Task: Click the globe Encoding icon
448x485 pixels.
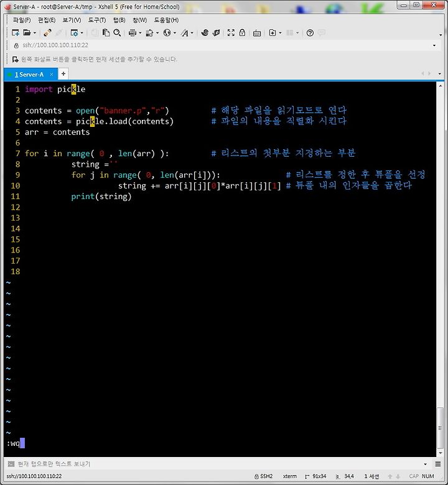Action: pyautogui.click(x=167, y=32)
